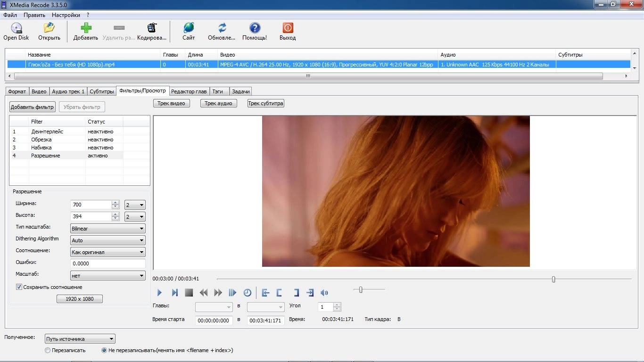644x362 pixels.
Task: Open the Помощь question mark icon
Action: point(255,28)
